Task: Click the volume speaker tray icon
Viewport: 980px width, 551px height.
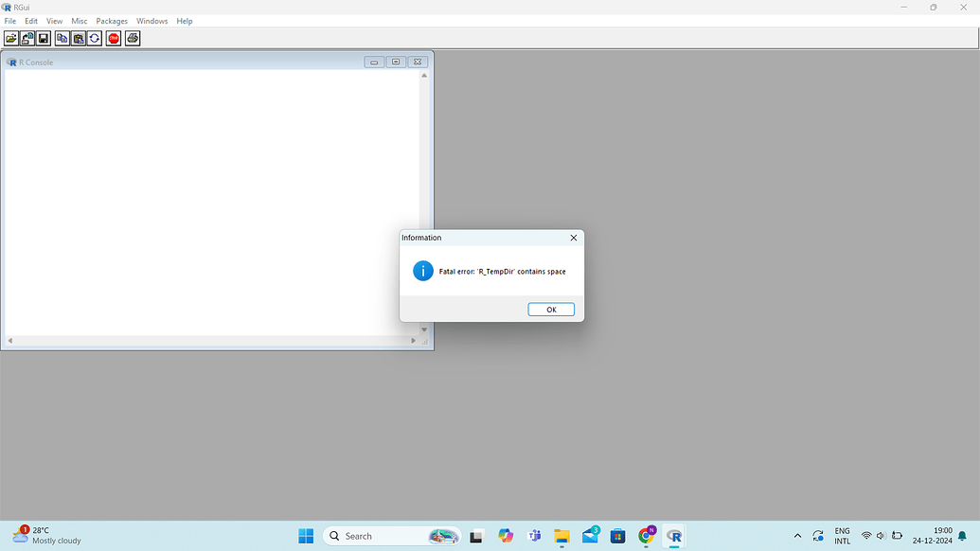Action: [x=882, y=536]
